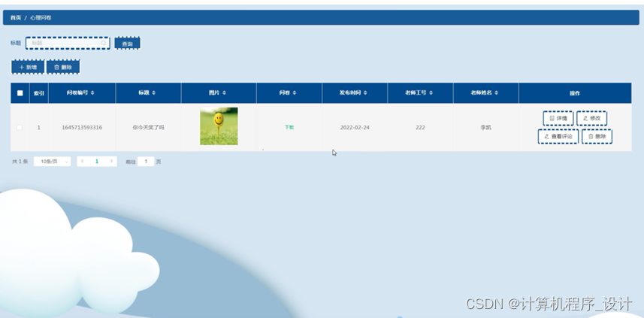644x318 pixels.
Task: Go to 首页 breadcrumb link
Action: (x=16, y=18)
